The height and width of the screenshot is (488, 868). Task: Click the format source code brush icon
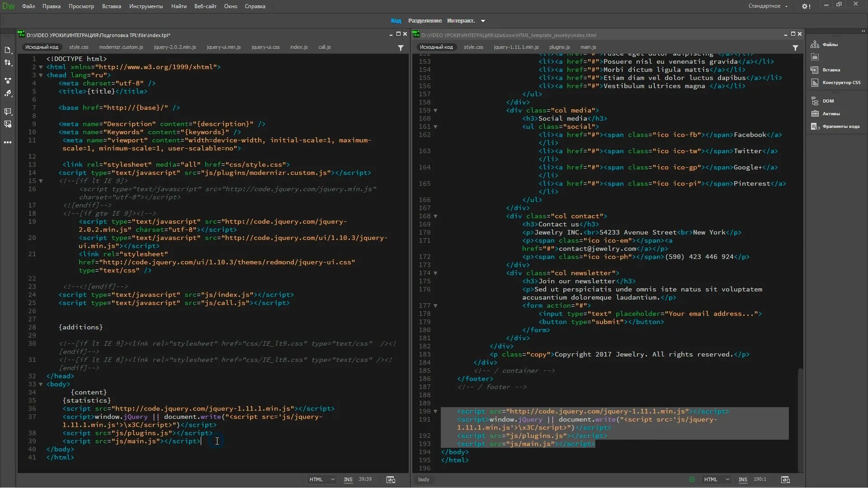click(x=8, y=94)
